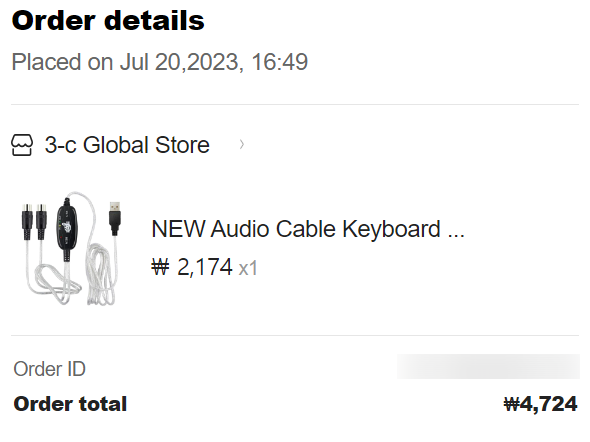Click the won currency symbol before 2,174

coord(161,267)
